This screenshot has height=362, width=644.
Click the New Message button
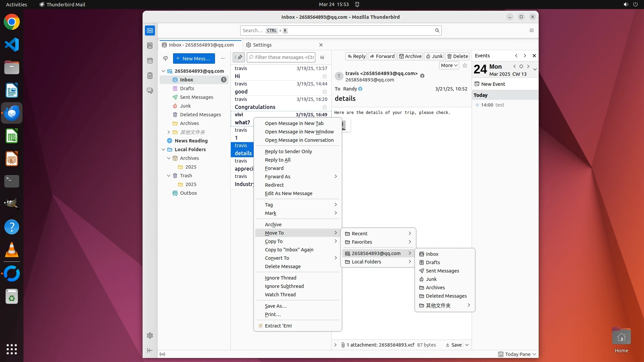194,58
